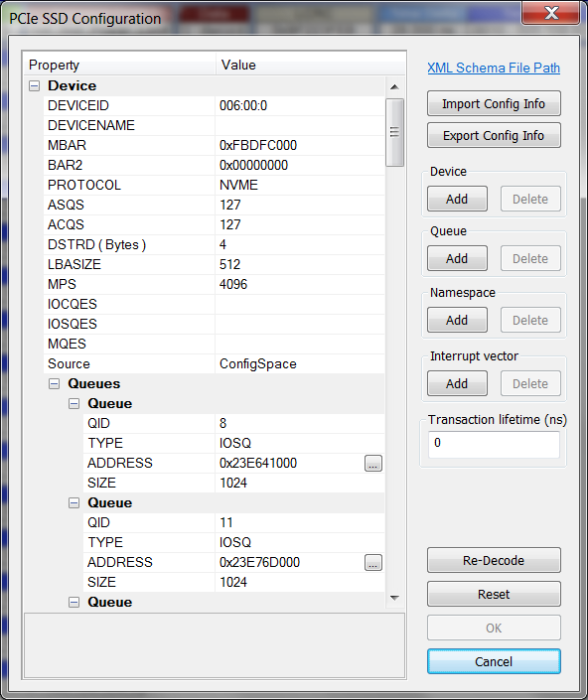Add a new Interrupt vector
The width and height of the screenshot is (588, 700).
point(457,383)
